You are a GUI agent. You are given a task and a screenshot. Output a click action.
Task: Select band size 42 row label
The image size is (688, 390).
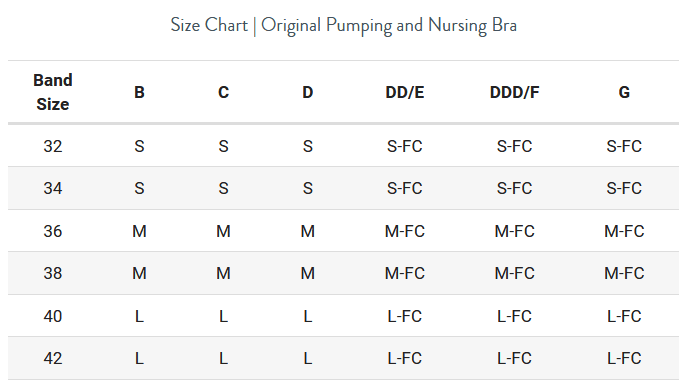[53, 358]
